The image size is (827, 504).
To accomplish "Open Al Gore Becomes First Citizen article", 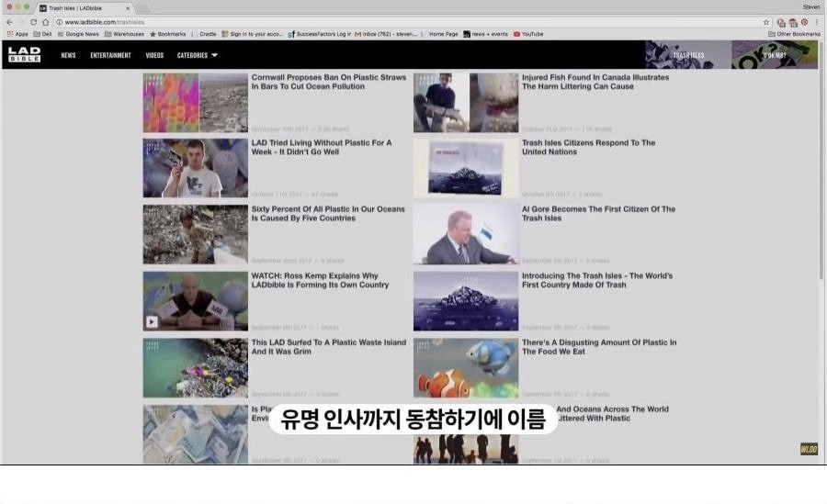I will click(598, 214).
